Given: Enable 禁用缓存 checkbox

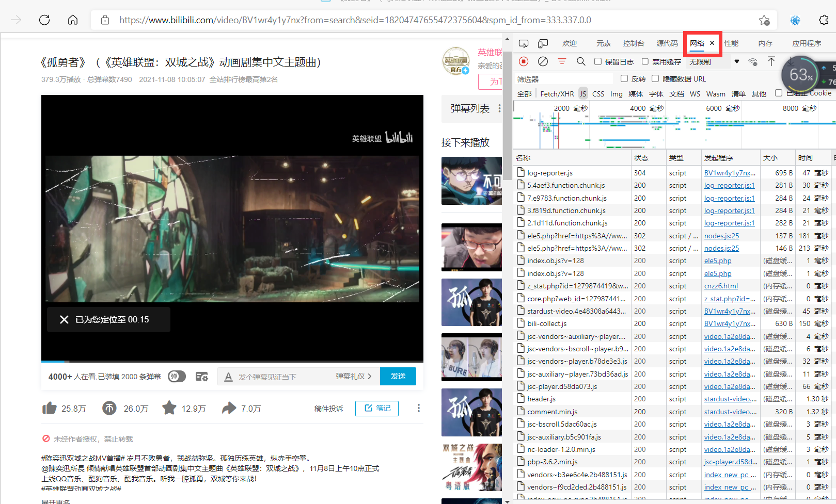Looking at the screenshot, I should pos(645,62).
